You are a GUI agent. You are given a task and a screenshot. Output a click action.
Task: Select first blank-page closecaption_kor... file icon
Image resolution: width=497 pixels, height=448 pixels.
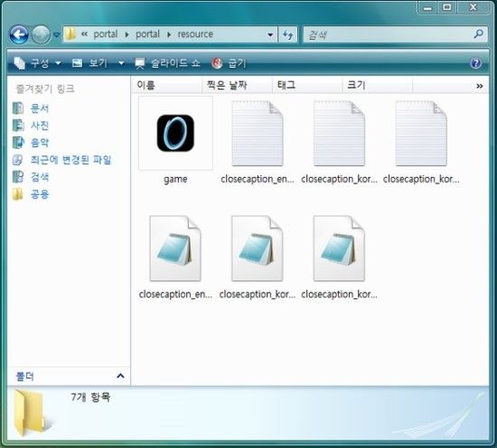[339, 133]
